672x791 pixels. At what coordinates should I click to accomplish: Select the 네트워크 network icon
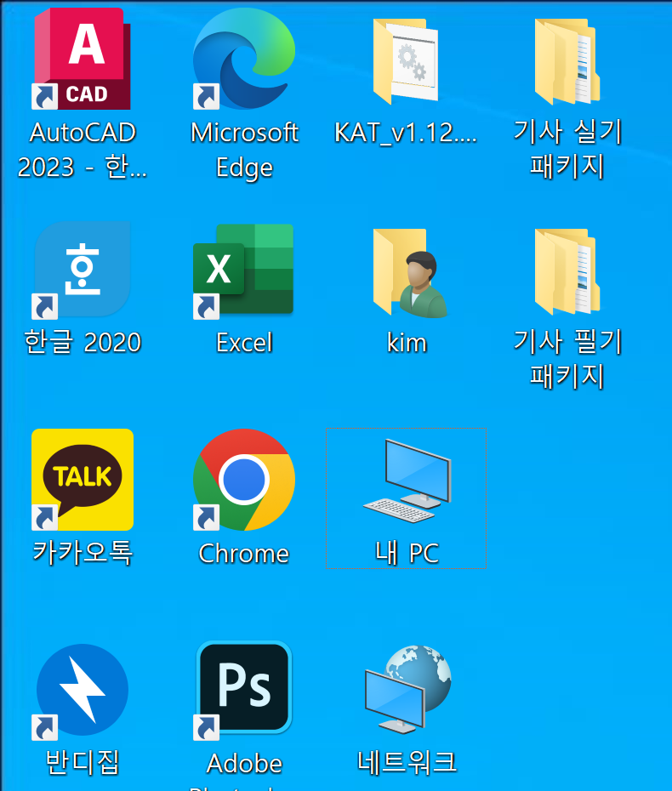(407, 689)
